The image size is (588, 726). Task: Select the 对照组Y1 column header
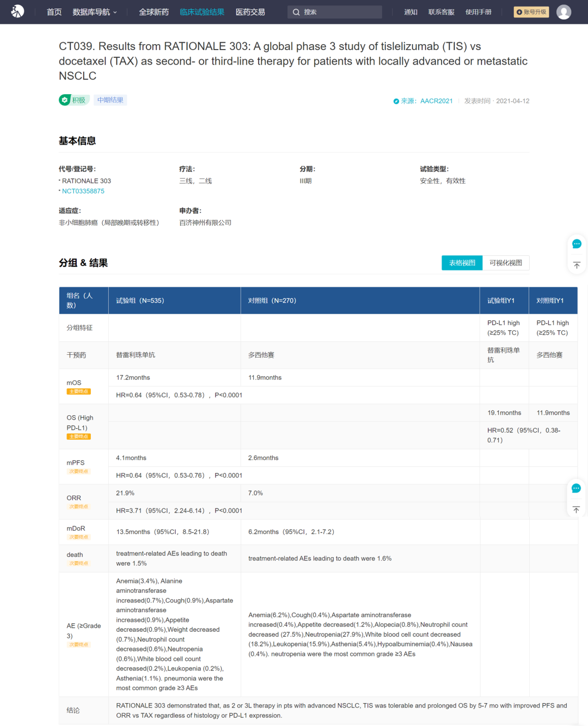553,300
